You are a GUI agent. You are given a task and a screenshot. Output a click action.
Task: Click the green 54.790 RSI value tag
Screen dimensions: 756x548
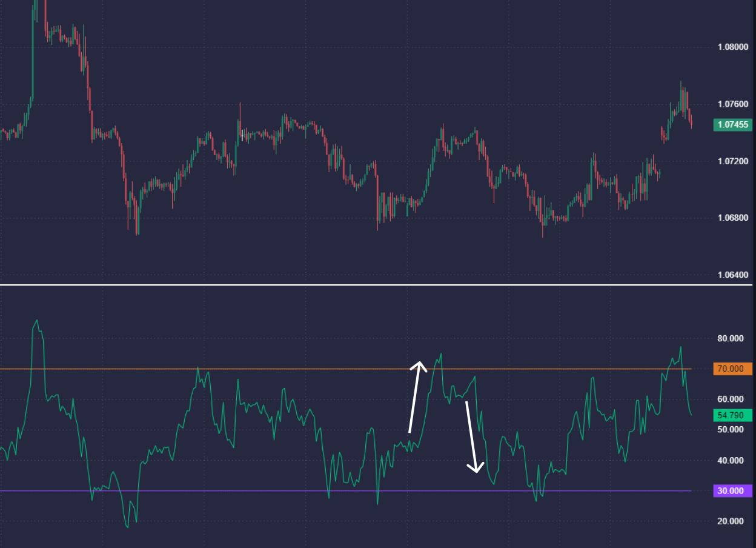(732, 416)
